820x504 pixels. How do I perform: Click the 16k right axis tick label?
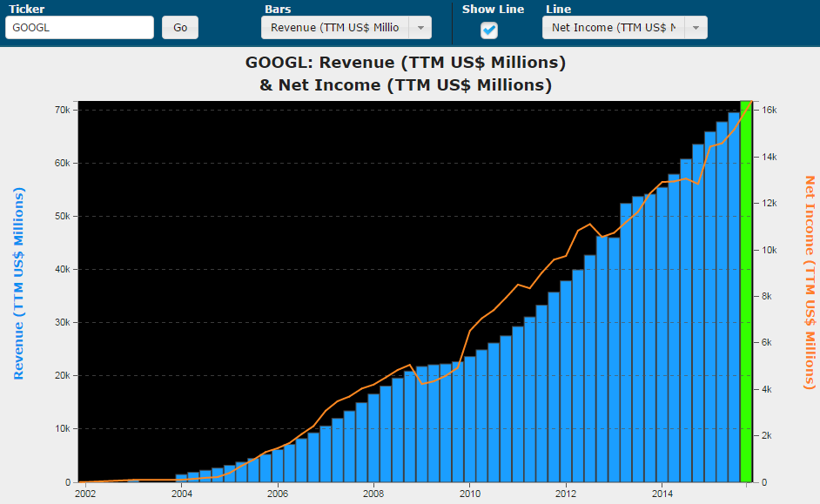[x=770, y=110]
